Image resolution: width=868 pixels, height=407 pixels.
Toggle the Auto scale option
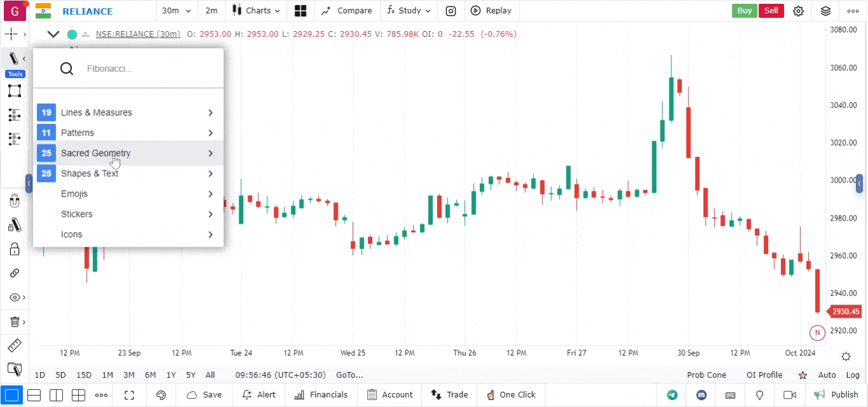pos(827,375)
